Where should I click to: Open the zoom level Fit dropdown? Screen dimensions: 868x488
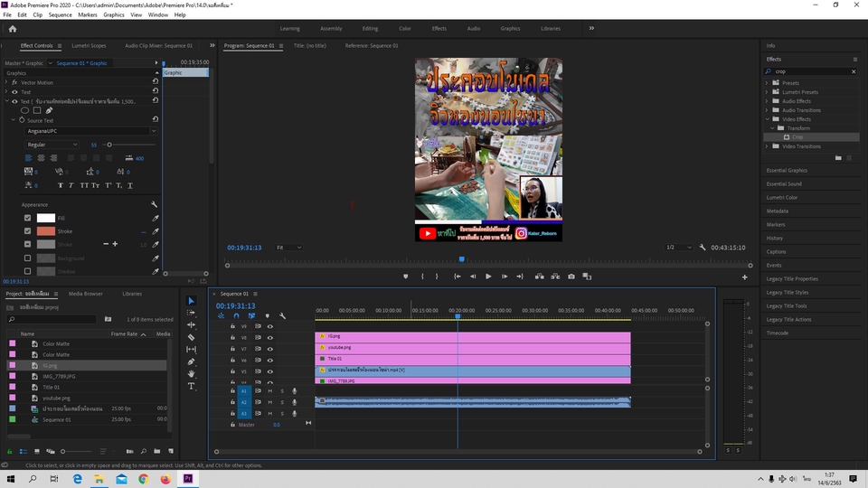tap(288, 248)
